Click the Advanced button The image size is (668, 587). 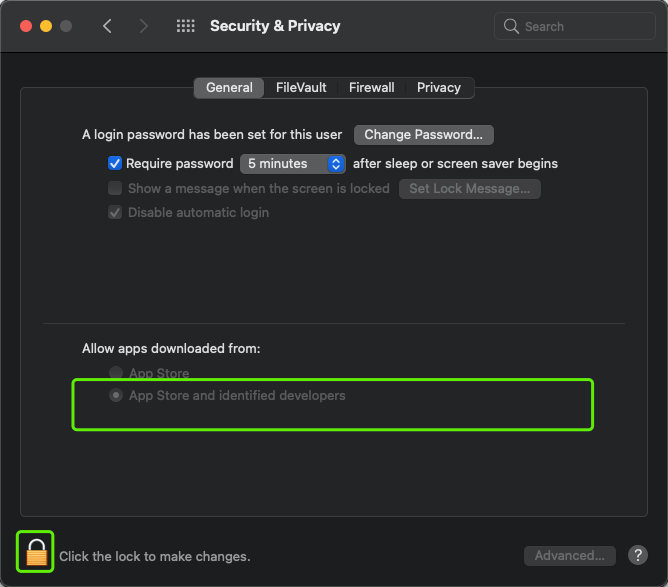[570, 555]
